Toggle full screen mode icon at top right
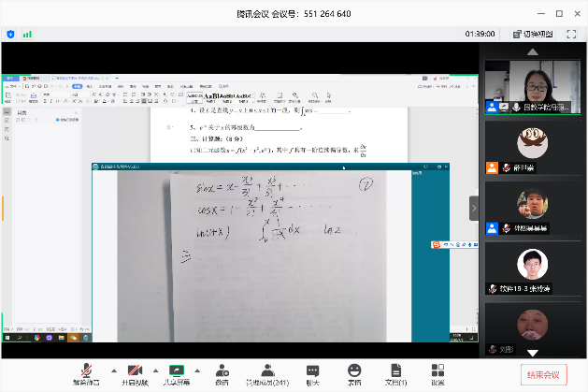Viewport: 588px width, 392px height. [x=574, y=34]
